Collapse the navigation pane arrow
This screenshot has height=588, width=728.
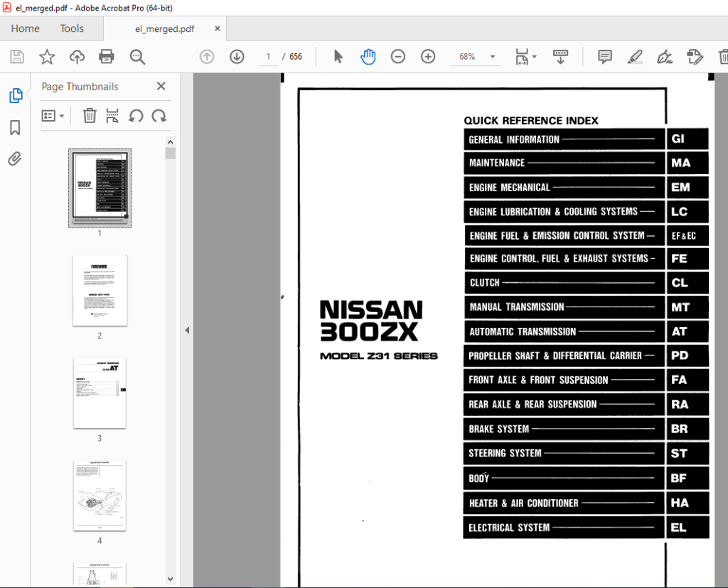[x=187, y=330]
